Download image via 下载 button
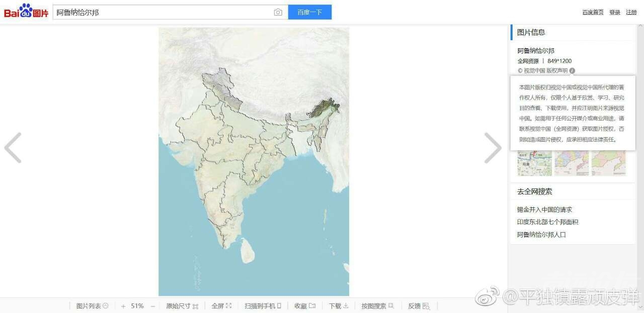The height and width of the screenshot is (313, 644). click(x=339, y=306)
